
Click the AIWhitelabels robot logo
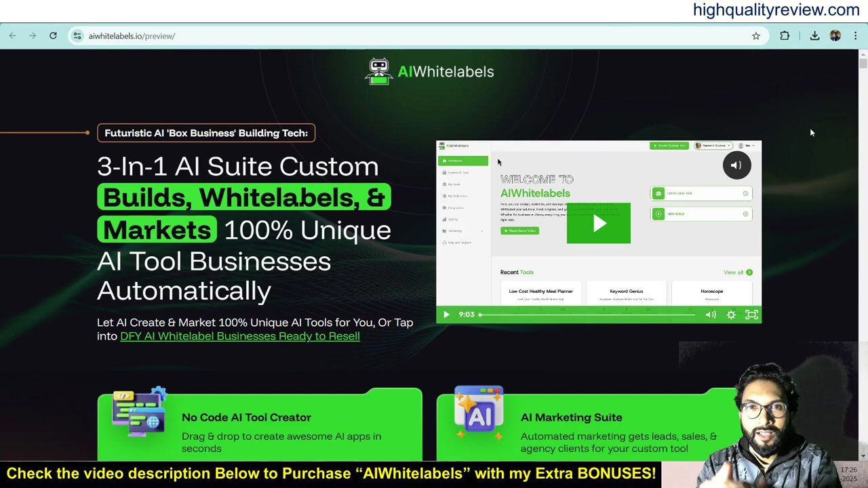[x=378, y=71]
